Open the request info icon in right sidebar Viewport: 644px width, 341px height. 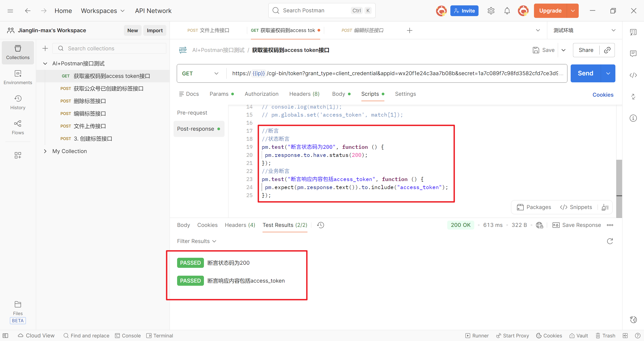(x=633, y=118)
